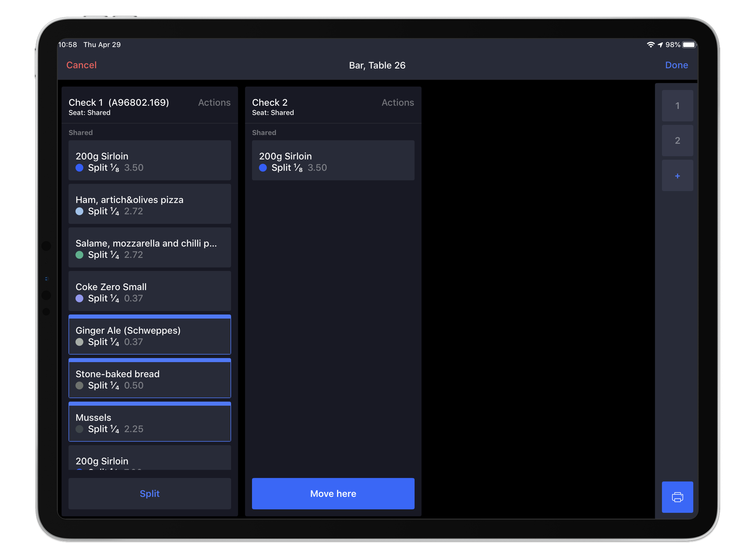Tap the 10:58 clock in status bar

coord(68,45)
